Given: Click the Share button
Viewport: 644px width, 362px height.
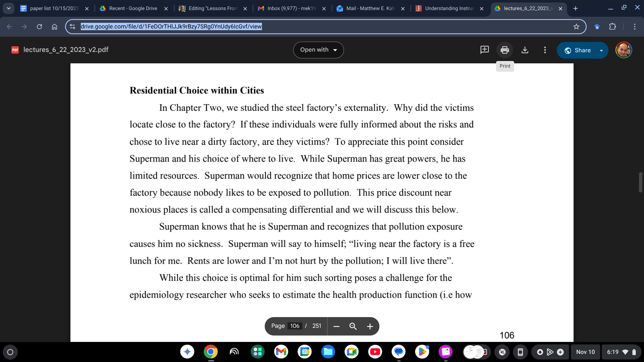Looking at the screenshot, I should coord(577,51).
